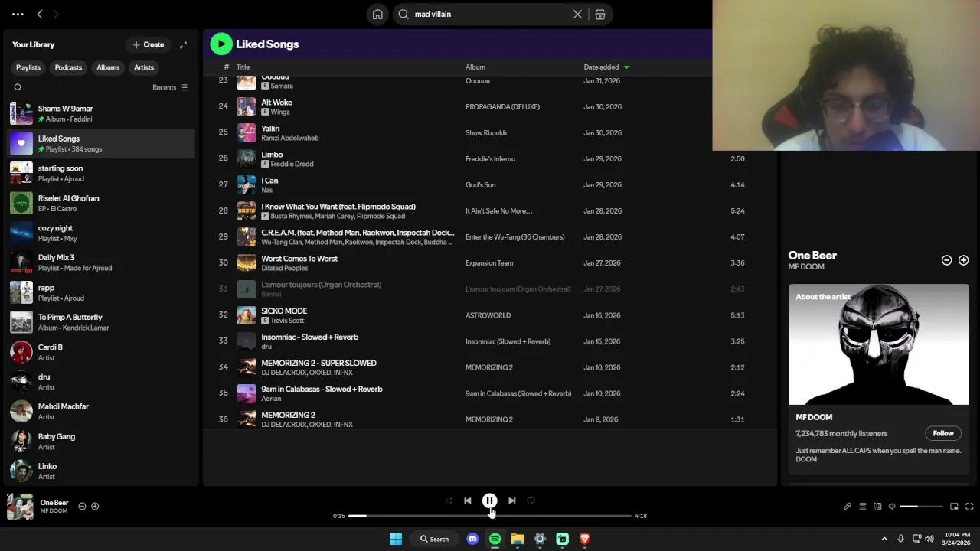
Task: Open Discord from the taskbar
Action: [x=472, y=539]
